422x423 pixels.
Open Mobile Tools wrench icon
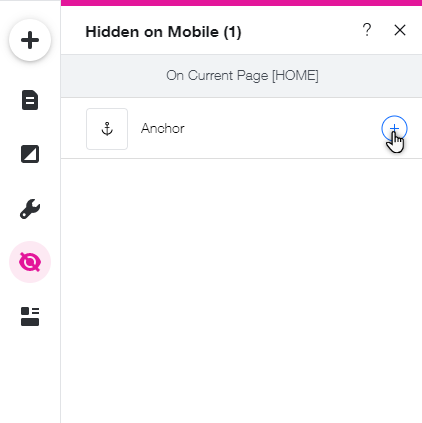30,209
